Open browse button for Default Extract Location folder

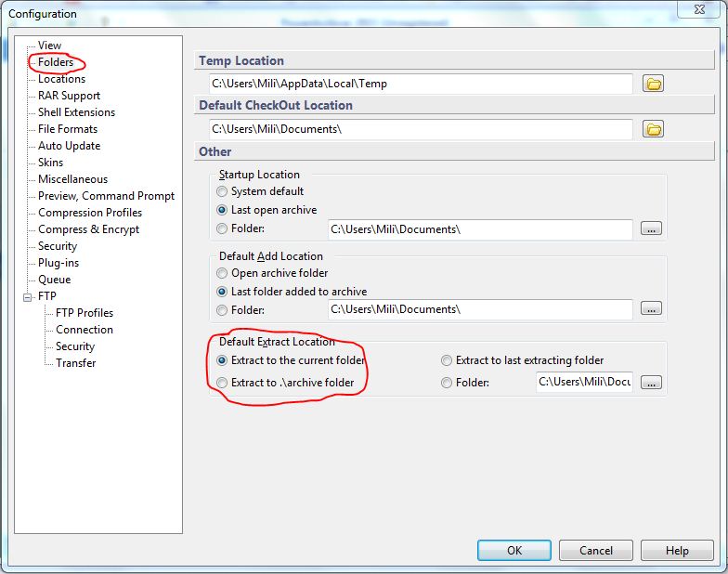(652, 383)
